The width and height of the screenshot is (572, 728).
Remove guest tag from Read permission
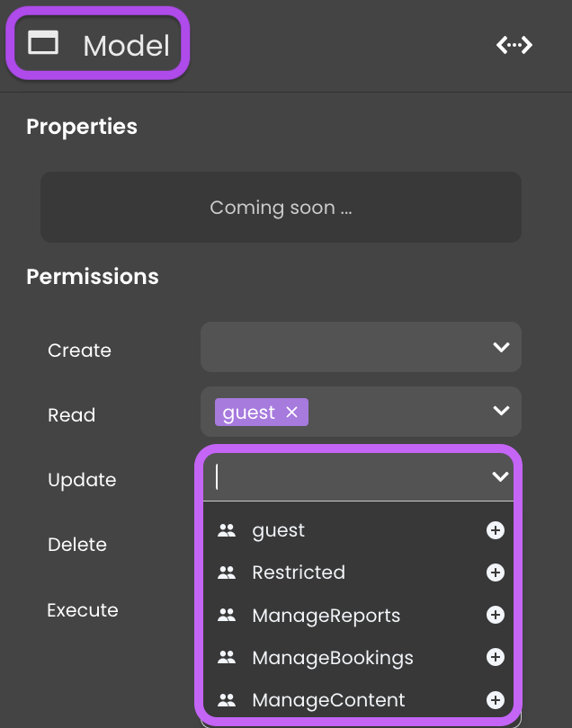click(x=291, y=412)
